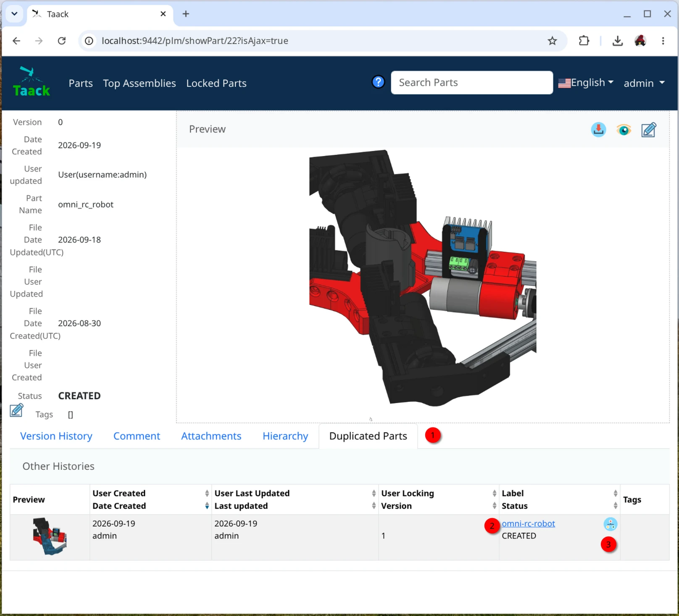Download the part using Preview download icon
The width and height of the screenshot is (679, 616).
[598, 130]
